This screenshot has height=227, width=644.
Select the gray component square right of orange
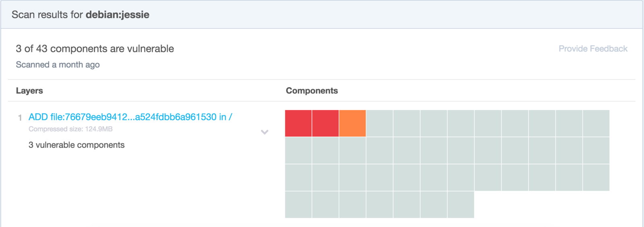pyautogui.click(x=380, y=123)
